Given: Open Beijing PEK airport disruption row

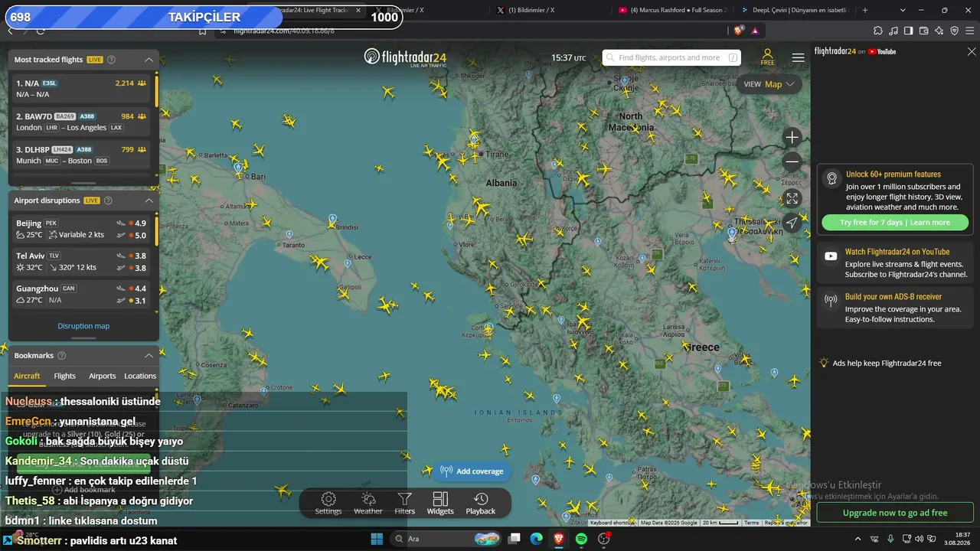Looking at the screenshot, I should [x=81, y=229].
